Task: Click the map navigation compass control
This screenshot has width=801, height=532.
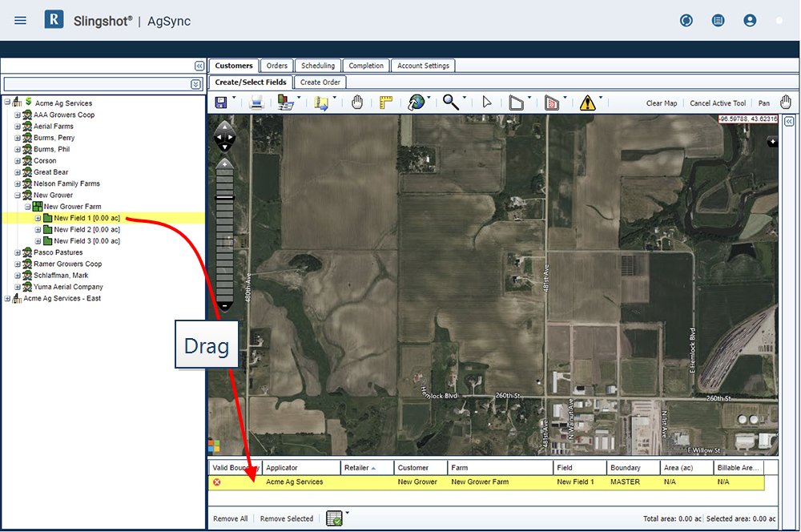Action: pos(224,136)
